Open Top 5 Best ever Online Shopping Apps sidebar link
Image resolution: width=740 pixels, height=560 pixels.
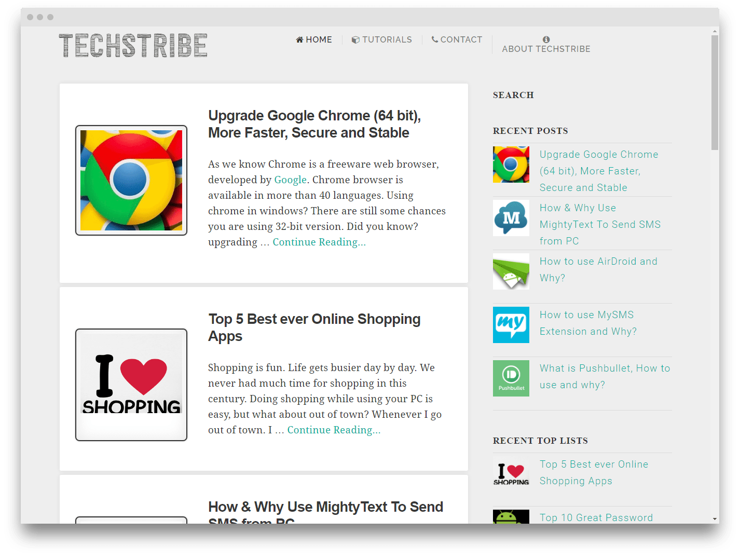[594, 472]
